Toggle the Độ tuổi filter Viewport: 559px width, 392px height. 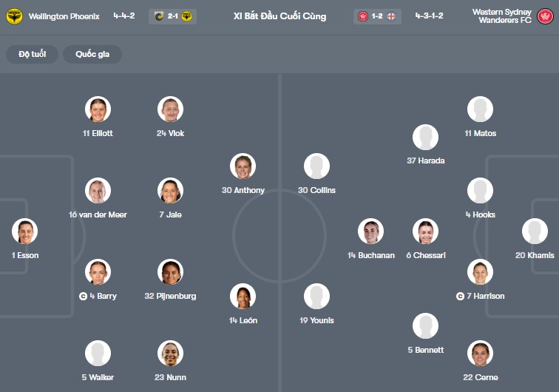coord(32,54)
